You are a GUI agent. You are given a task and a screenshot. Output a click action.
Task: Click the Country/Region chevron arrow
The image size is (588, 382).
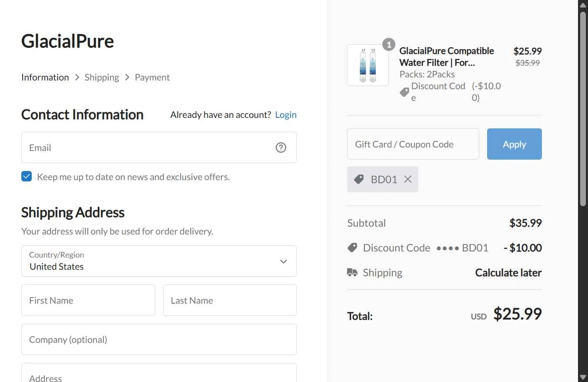point(284,261)
